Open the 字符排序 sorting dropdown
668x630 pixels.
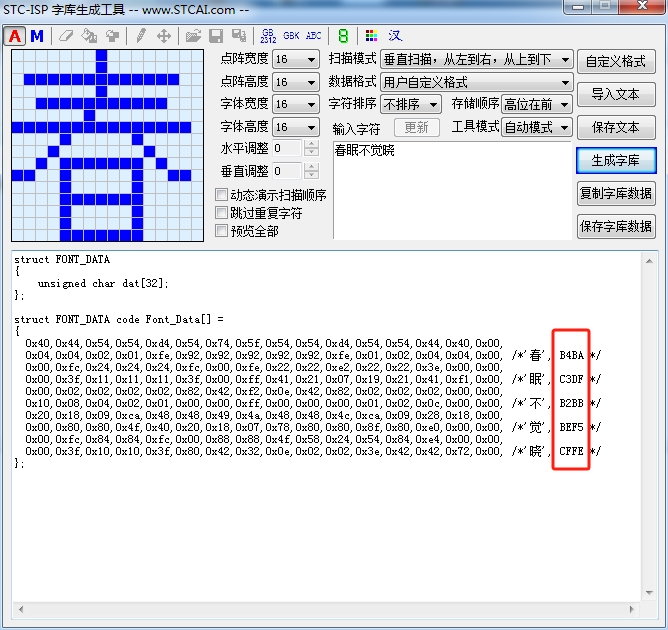(411, 104)
